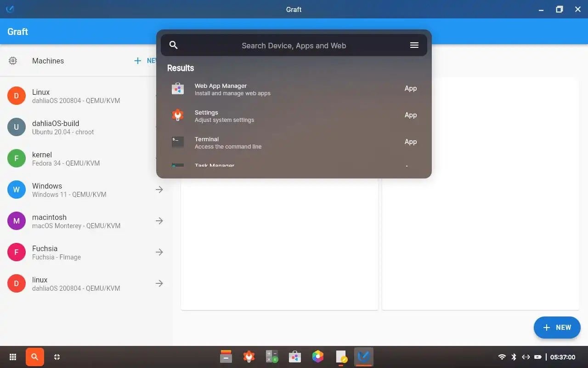Add a new machine via plus icon in sidebar
588x368 pixels.
[x=137, y=61]
